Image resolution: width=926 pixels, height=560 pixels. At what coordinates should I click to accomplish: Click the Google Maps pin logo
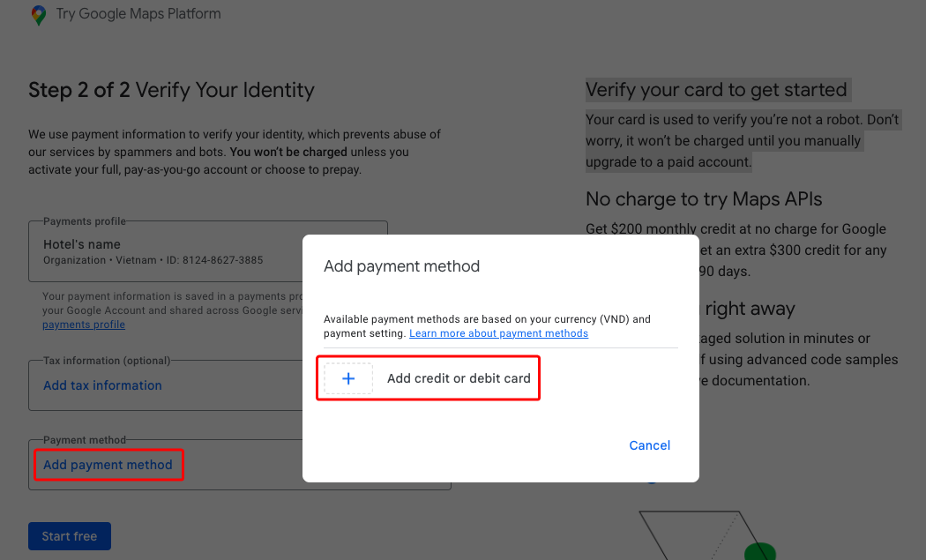coord(39,15)
